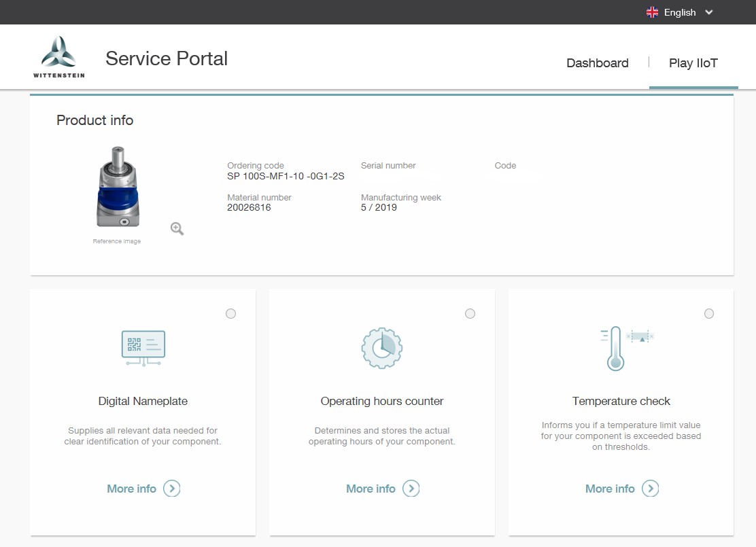The height and width of the screenshot is (547, 756).
Task: Click the Digital Nameplate QR icon
Action: 143,347
